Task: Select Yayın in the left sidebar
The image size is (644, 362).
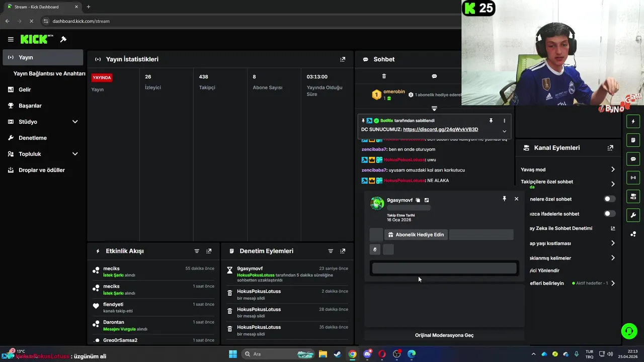Action: 42,57
